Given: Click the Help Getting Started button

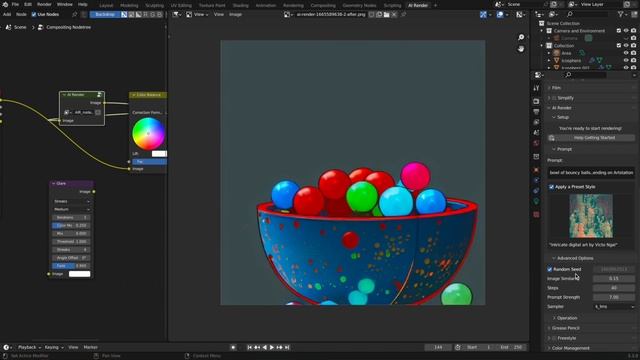Looking at the screenshot, I should (591, 138).
